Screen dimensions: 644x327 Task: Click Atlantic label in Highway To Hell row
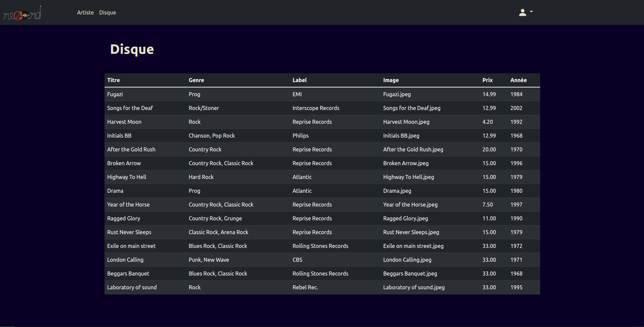pyautogui.click(x=302, y=177)
